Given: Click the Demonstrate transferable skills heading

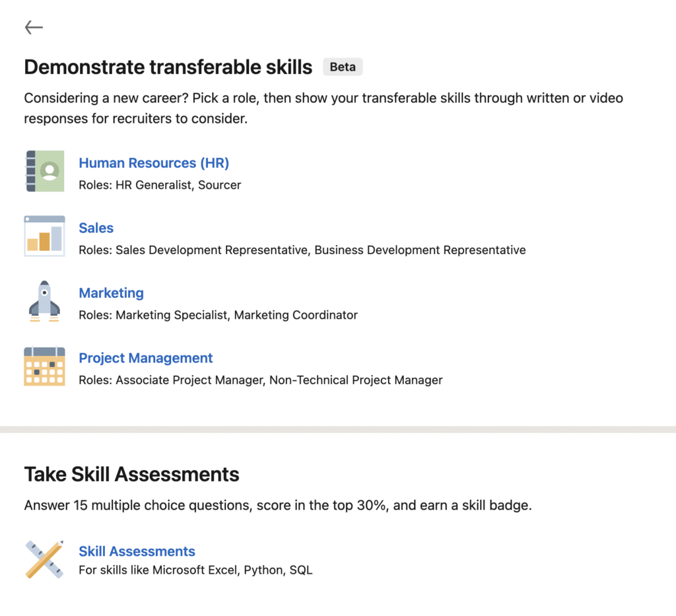Looking at the screenshot, I should pos(168,67).
